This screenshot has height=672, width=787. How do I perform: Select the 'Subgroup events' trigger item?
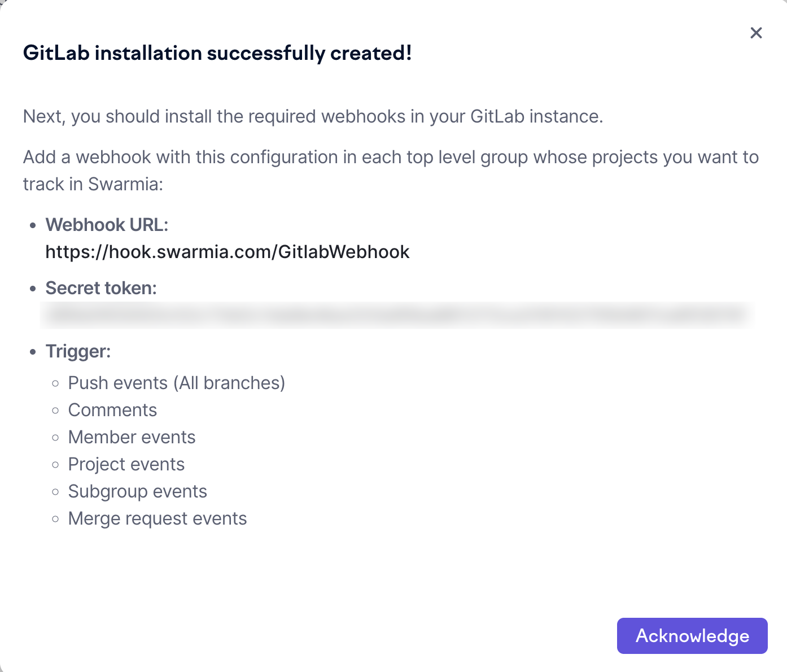click(x=137, y=491)
